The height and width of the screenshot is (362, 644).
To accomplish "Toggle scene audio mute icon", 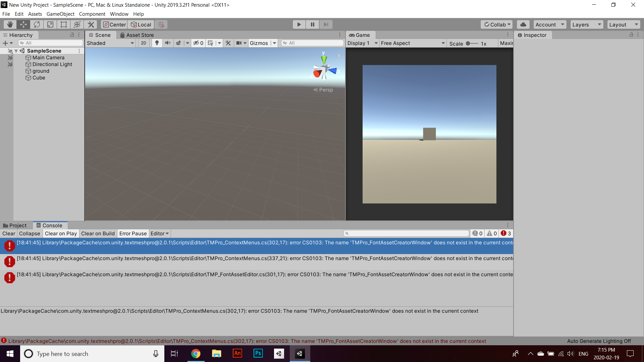I will (167, 43).
